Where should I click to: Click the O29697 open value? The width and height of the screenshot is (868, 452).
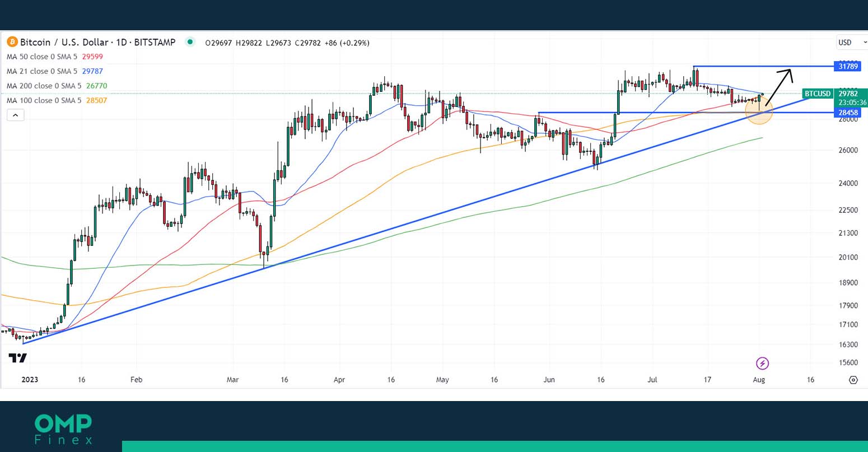tap(219, 43)
